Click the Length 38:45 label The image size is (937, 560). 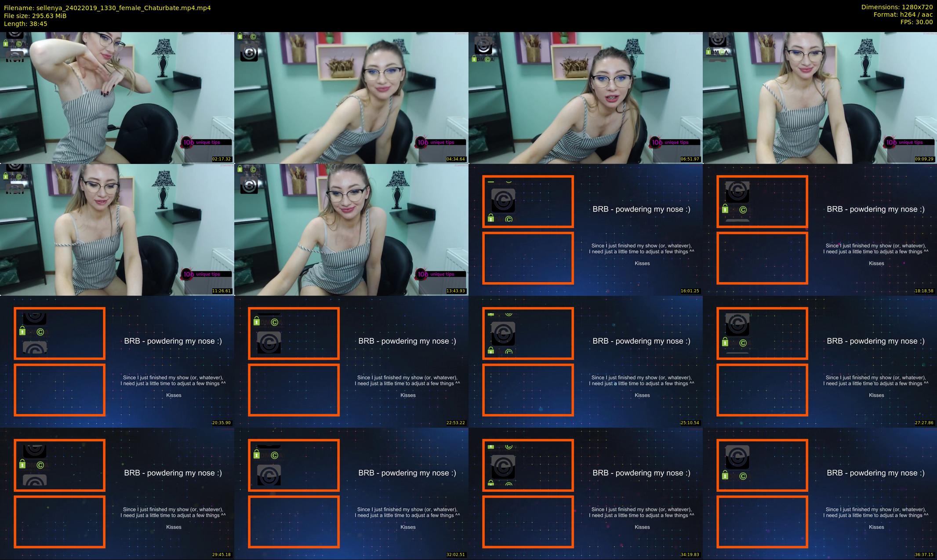point(25,24)
